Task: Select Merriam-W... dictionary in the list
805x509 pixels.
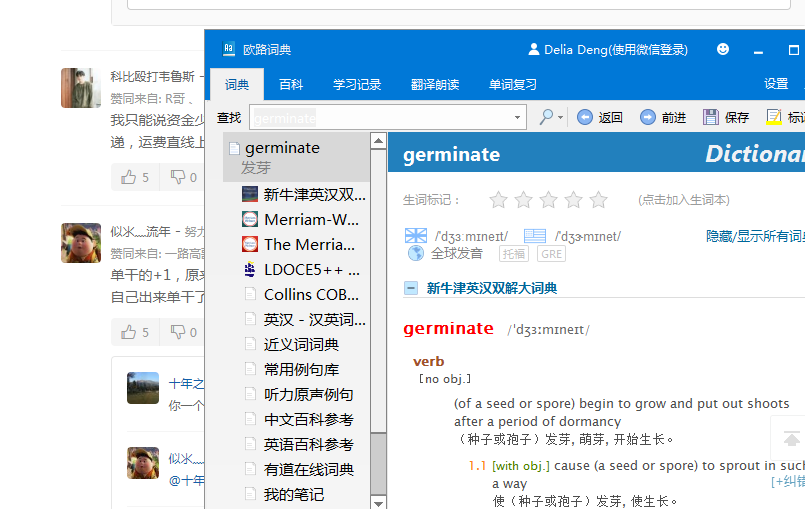Action: pos(301,220)
